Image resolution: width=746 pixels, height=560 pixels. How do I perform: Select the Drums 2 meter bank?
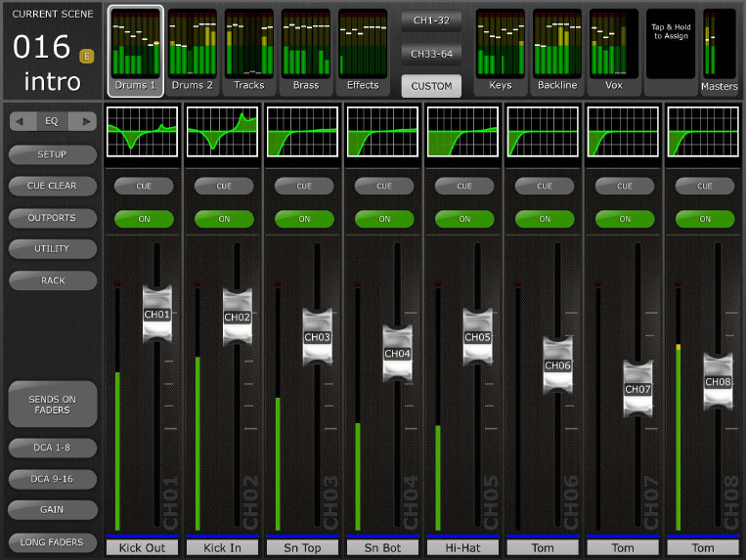tap(193, 52)
